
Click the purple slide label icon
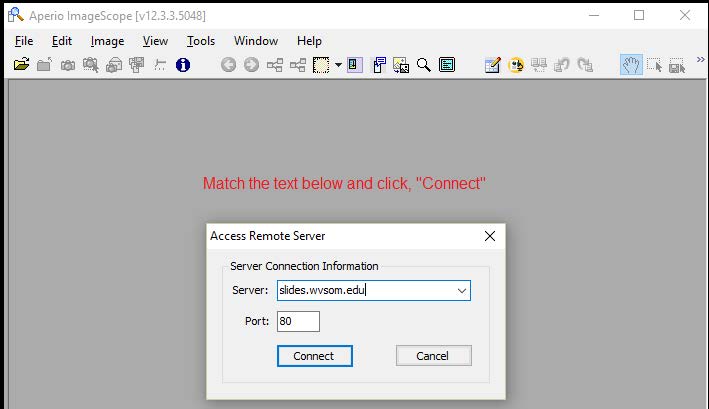click(x=355, y=65)
